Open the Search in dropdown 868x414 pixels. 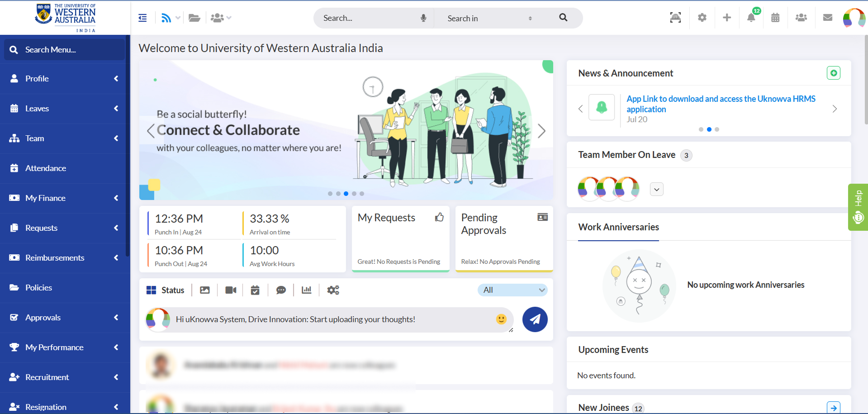click(490, 18)
